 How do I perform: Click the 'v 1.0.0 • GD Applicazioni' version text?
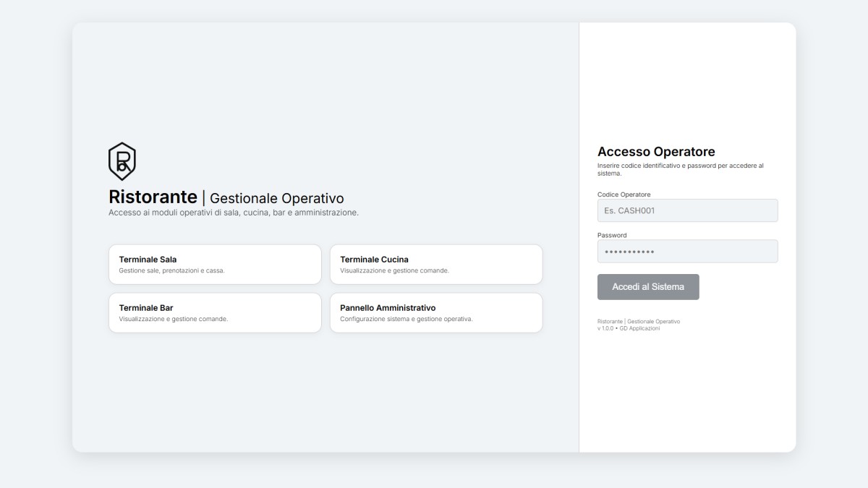629,328
